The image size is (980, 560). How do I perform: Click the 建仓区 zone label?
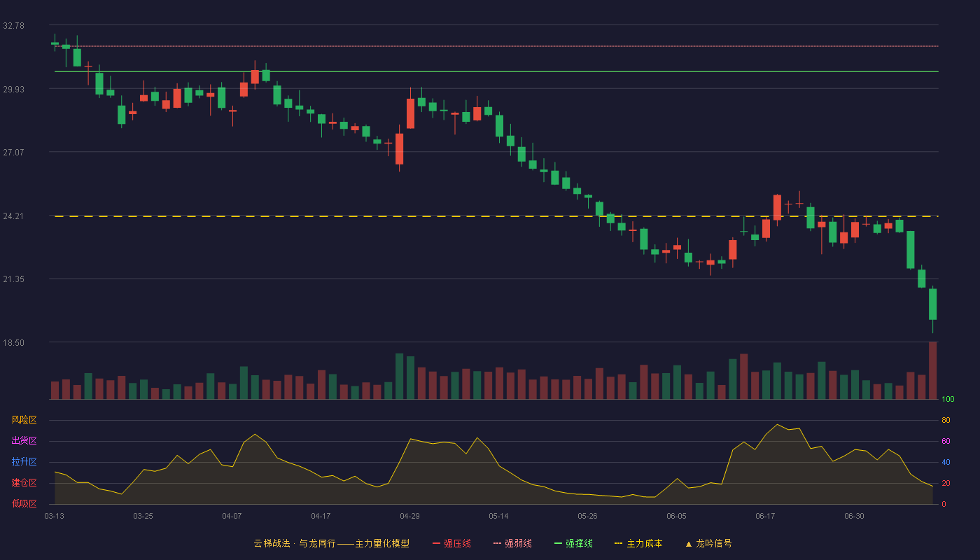24,483
